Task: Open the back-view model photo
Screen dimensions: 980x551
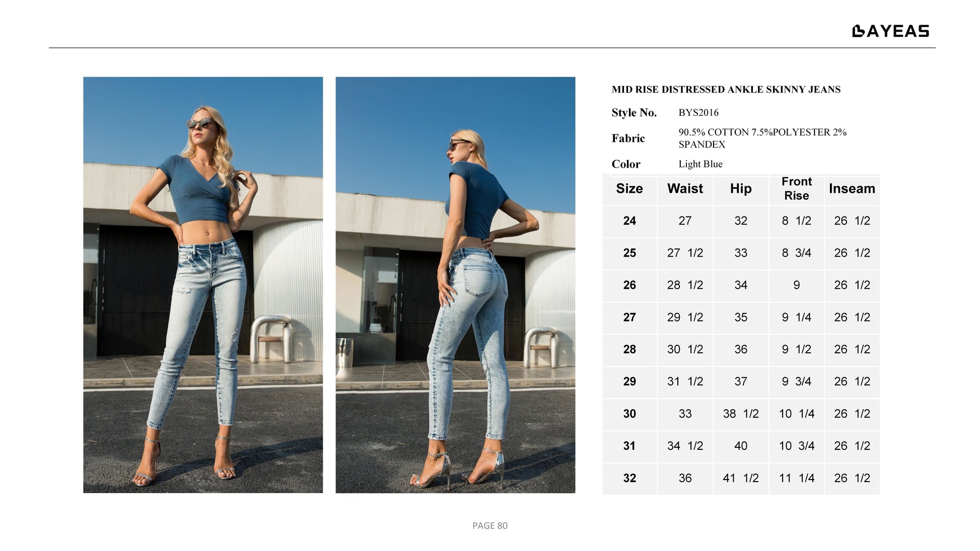Action: point(455,285)
